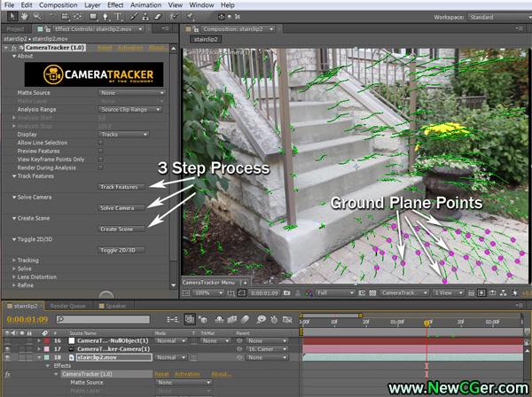Open the viewer resolution Full dropdown
The height and width of the screenshot is (397, 532).
[x=335, y=293]
